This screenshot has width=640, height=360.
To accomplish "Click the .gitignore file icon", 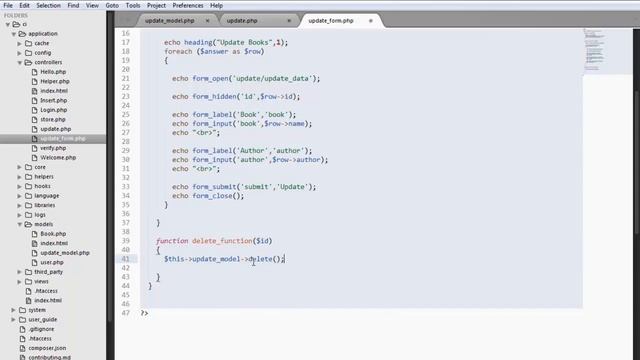I will pyautogui.click(x=22, y=329).
